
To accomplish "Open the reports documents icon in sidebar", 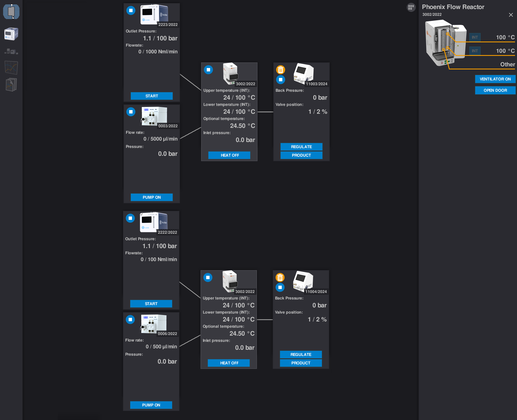I will (x=11, y=85).
